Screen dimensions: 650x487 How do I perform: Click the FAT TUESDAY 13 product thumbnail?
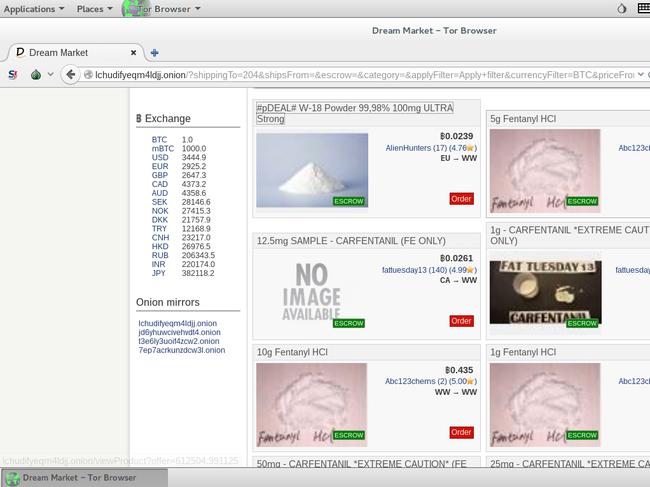(x=545, y=292)
